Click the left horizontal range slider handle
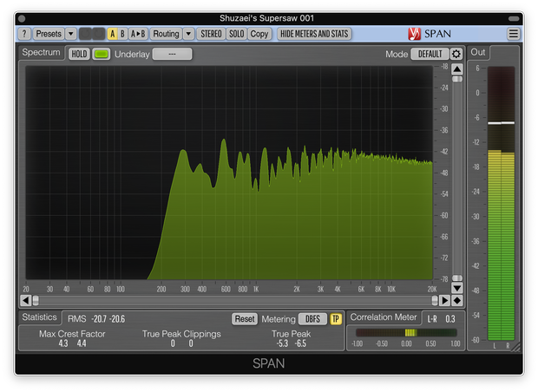 tap(36, 300)
